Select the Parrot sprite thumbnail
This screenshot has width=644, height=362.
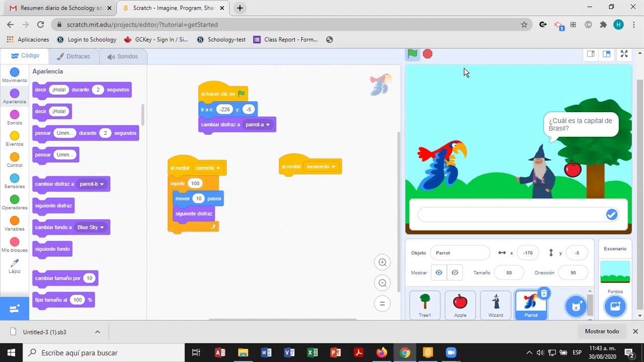tap(531, 305)
